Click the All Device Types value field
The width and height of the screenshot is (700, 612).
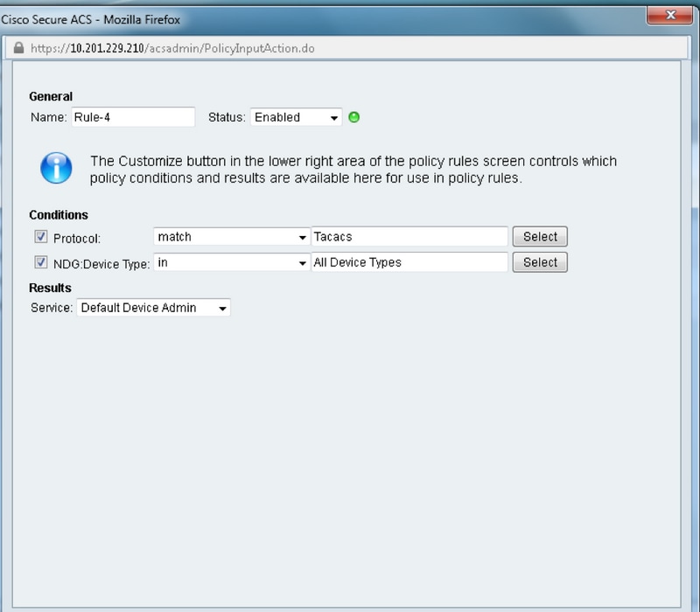[x=409, y=262]
